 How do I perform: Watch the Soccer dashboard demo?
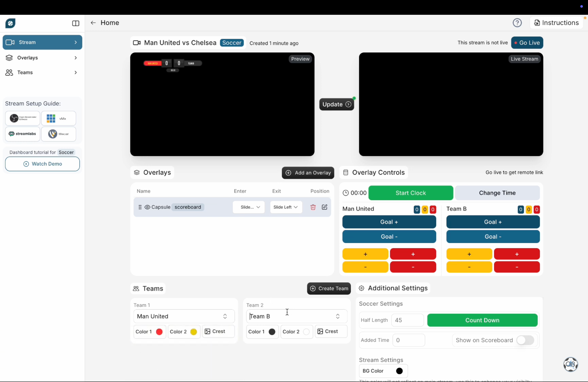[x=42, y=164]
